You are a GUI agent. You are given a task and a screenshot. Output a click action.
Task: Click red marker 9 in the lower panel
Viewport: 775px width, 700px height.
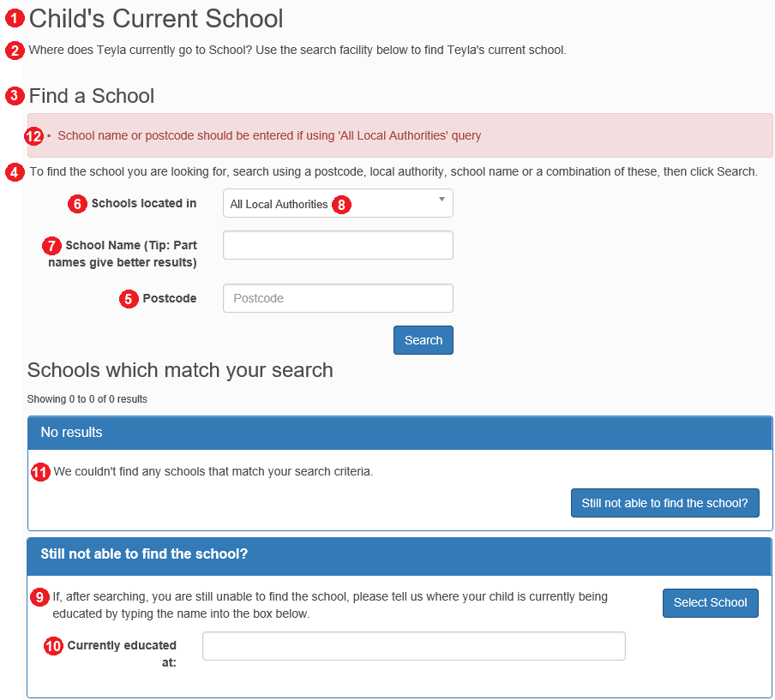[39, 596]
